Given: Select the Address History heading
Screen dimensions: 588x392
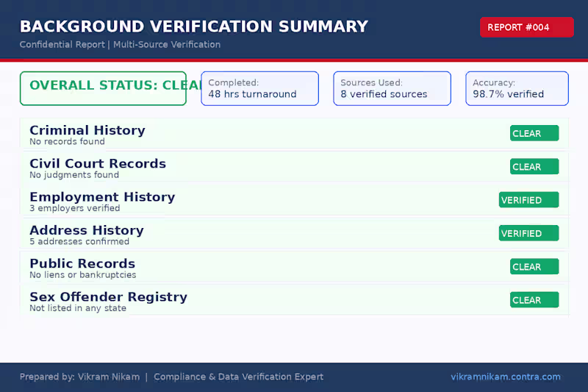Looking at the screenshot, I should pos(87,230).
